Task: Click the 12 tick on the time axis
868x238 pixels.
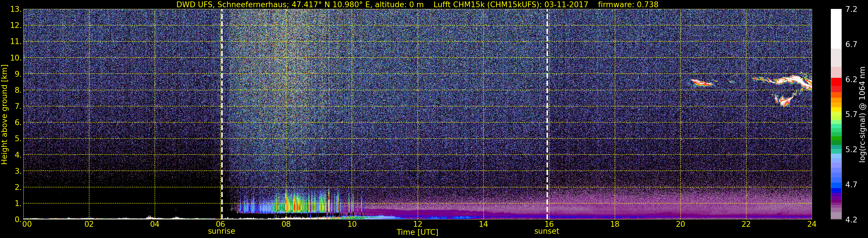Action: coord(417,224)
